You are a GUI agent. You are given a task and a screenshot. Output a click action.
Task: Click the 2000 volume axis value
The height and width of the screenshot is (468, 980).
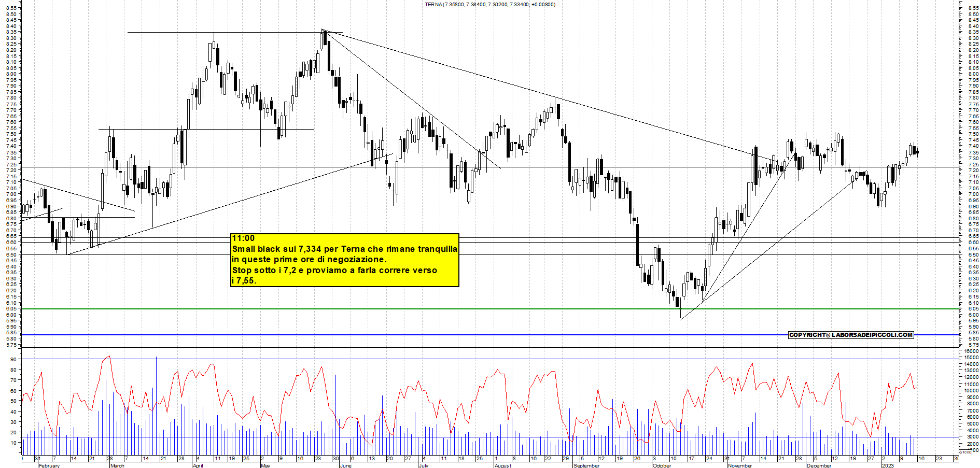(x=972, y=444)
